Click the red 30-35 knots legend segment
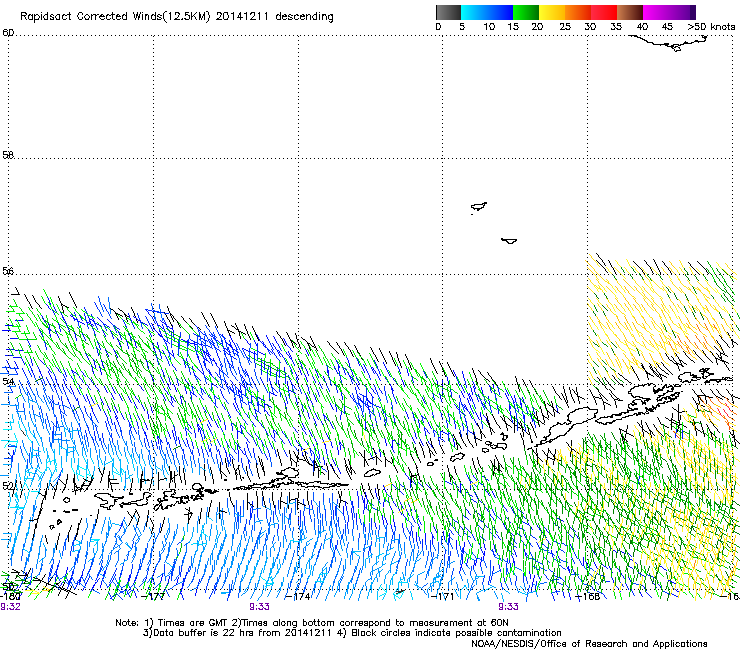 click(604, 12)
